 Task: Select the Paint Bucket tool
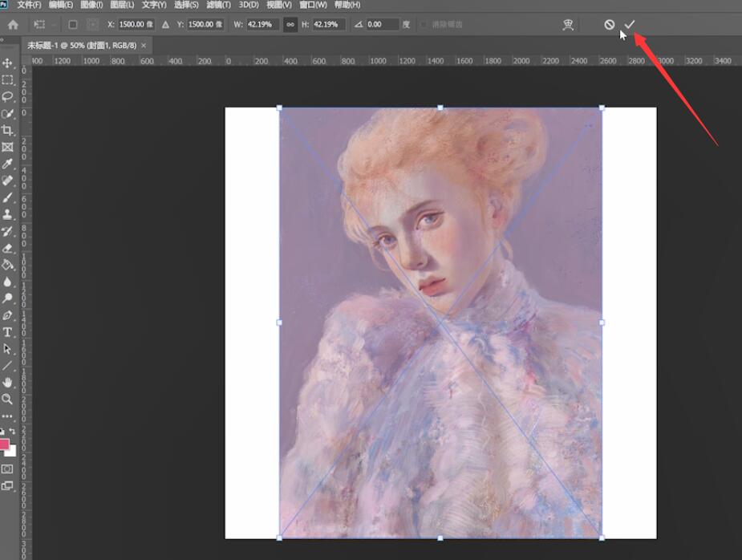7,265
